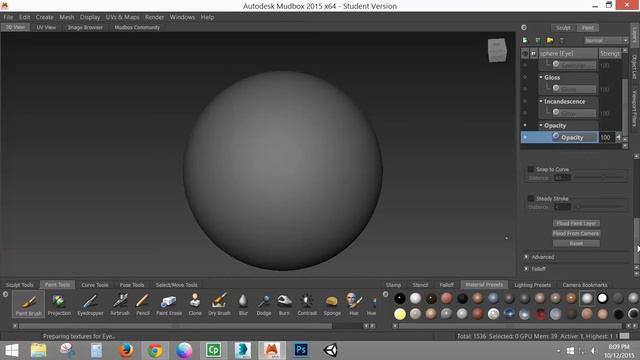This screenshot has width=640, height=360.
Task: Open Firefox from the taskbar
Action: [x=126, y=350]
